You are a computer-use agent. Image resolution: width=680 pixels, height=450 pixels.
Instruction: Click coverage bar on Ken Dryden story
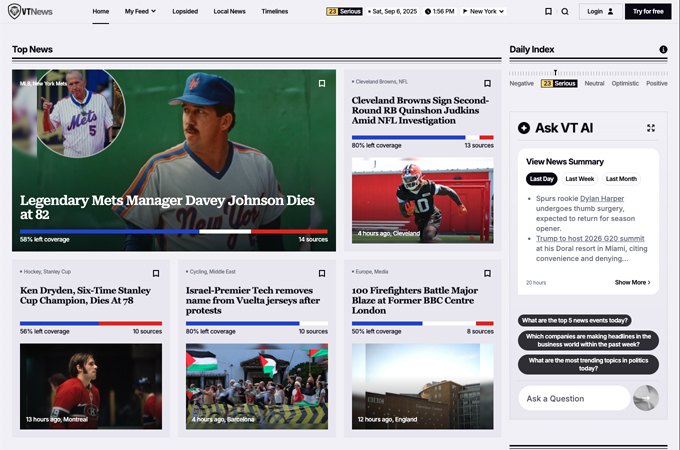click(91, 323)
